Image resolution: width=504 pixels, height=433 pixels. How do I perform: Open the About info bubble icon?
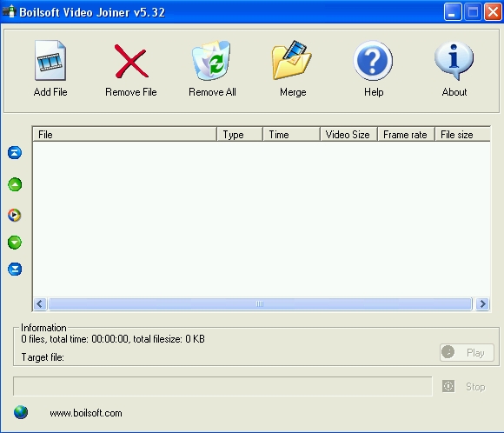coord(454,61)
